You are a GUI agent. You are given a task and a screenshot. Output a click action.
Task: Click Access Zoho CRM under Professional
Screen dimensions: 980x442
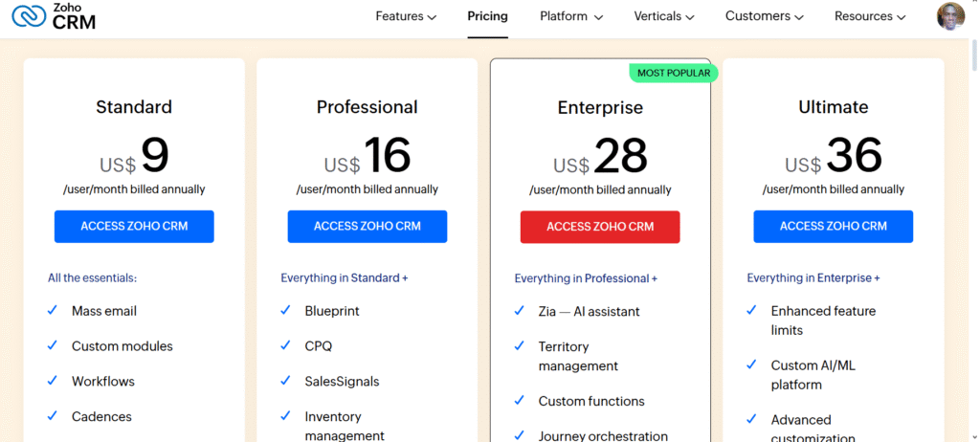pos(367,227)
